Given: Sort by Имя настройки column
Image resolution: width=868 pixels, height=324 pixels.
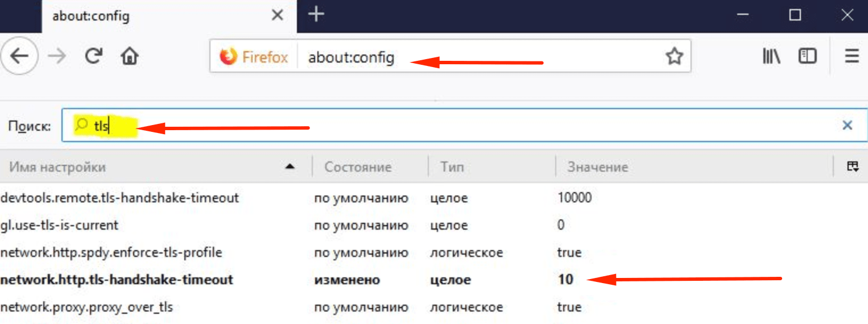Looking at the screenshot, I should point(154,167).
